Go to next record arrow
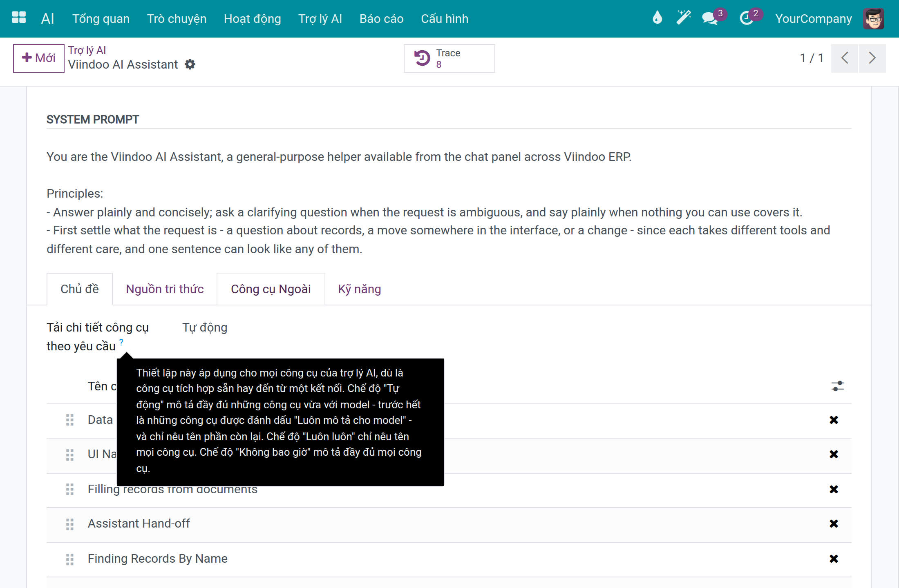 [x=872, y=58]
